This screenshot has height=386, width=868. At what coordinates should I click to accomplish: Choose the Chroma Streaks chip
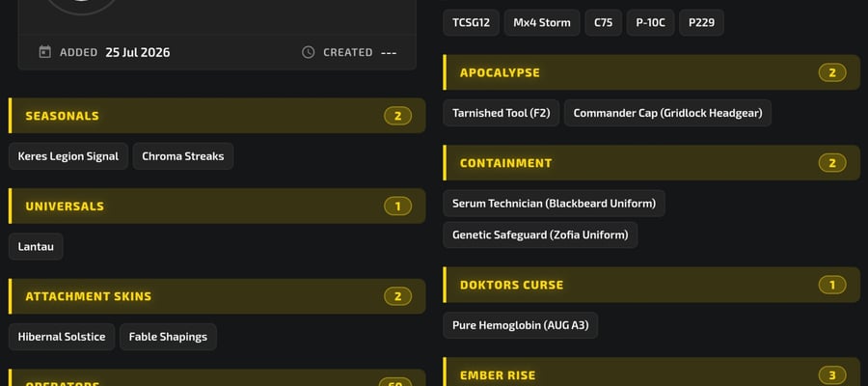coord(183,156)
